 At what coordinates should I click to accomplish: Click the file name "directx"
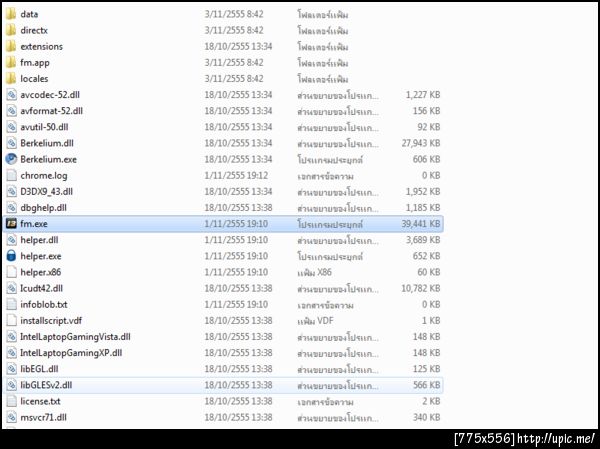tap(34, 30)
